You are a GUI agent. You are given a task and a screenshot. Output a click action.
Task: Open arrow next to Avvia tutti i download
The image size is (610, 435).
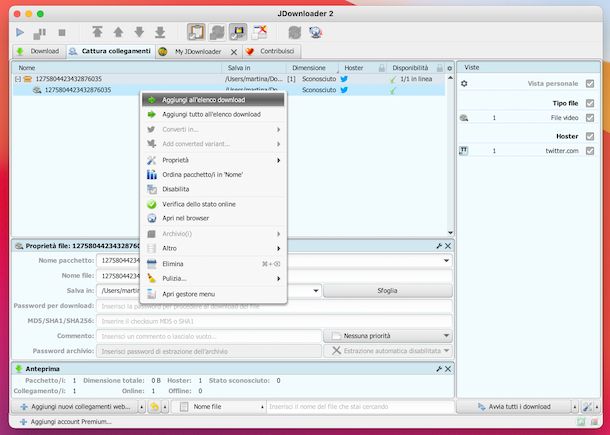[575, 407]
